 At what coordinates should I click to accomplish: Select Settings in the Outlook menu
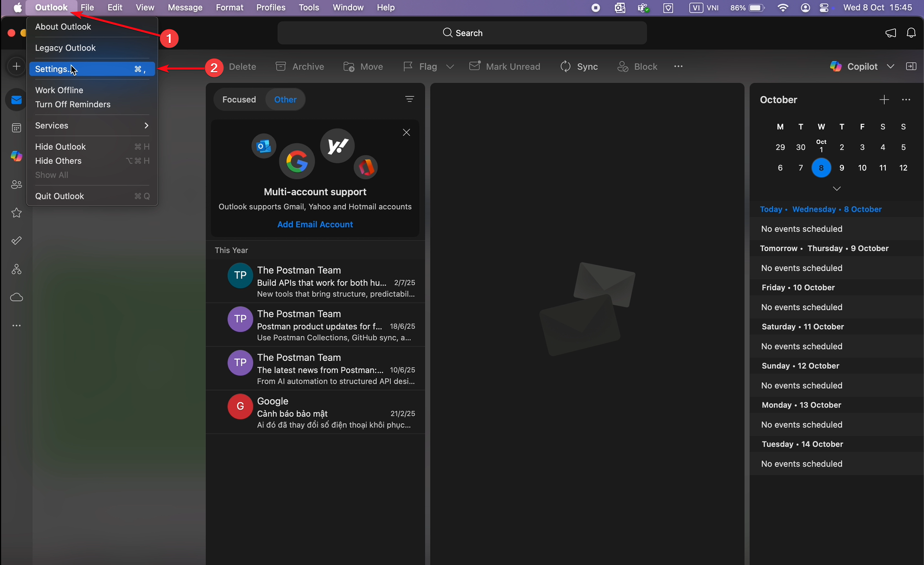tap(52, 69)
